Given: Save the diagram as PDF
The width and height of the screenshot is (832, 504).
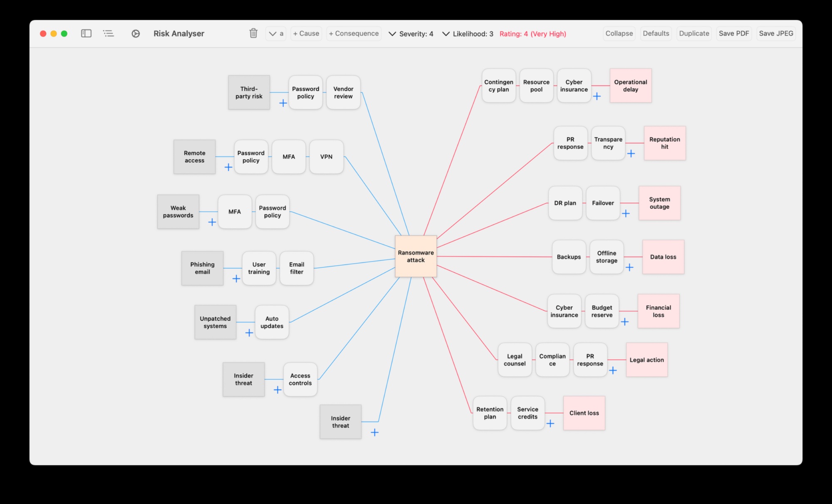Looking at the screenshot, I should [734, 33].
